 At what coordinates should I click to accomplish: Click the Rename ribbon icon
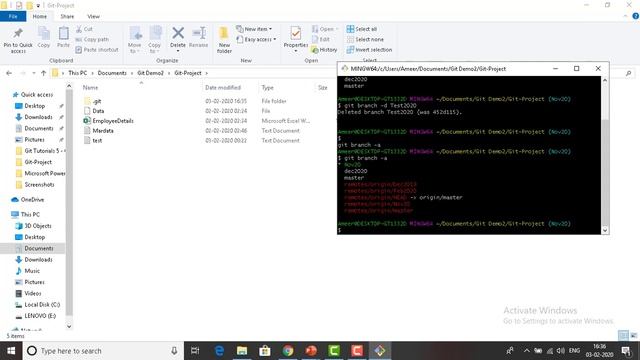pos(199,38)
